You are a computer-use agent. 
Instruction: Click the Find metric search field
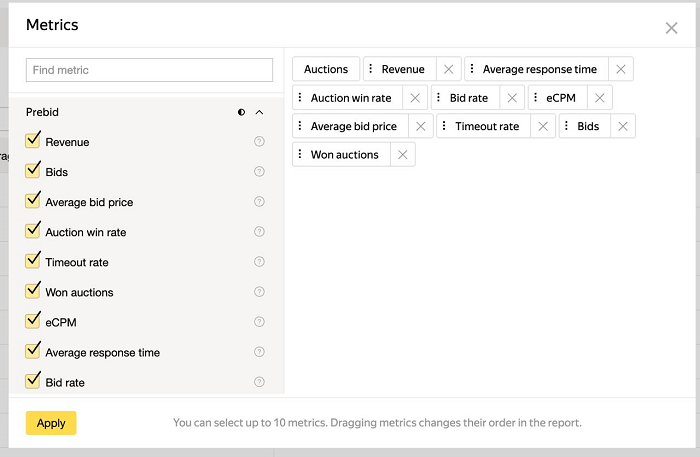[x=149, y=70]
